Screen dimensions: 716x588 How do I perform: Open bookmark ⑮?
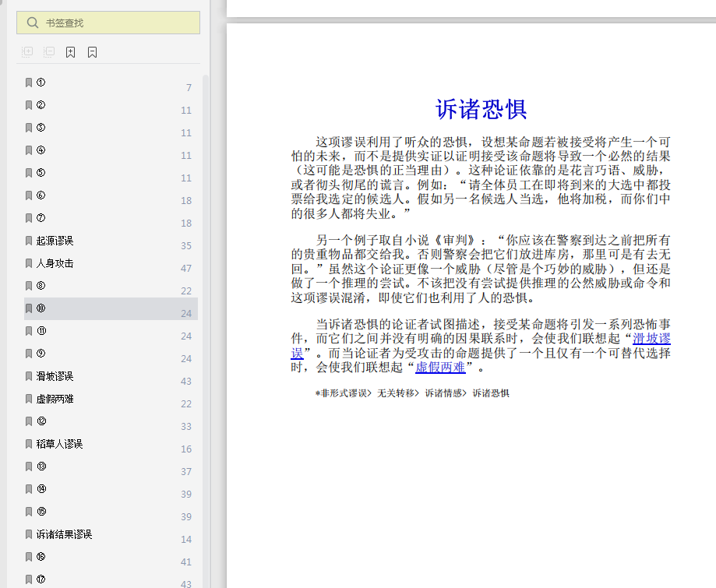(x=111, y=512)
